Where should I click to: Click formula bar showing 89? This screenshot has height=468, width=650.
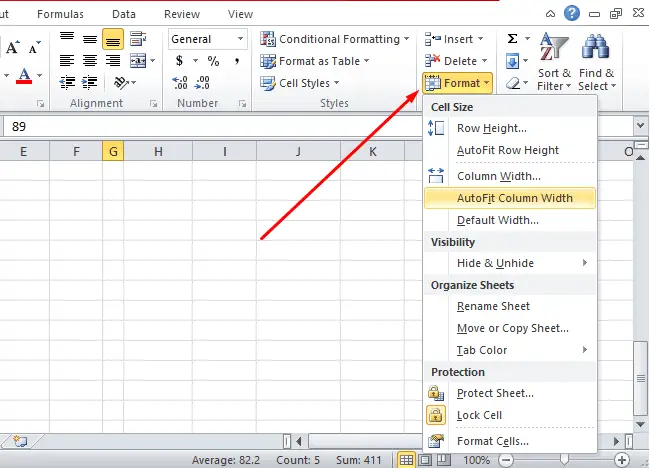pos(211,126)
